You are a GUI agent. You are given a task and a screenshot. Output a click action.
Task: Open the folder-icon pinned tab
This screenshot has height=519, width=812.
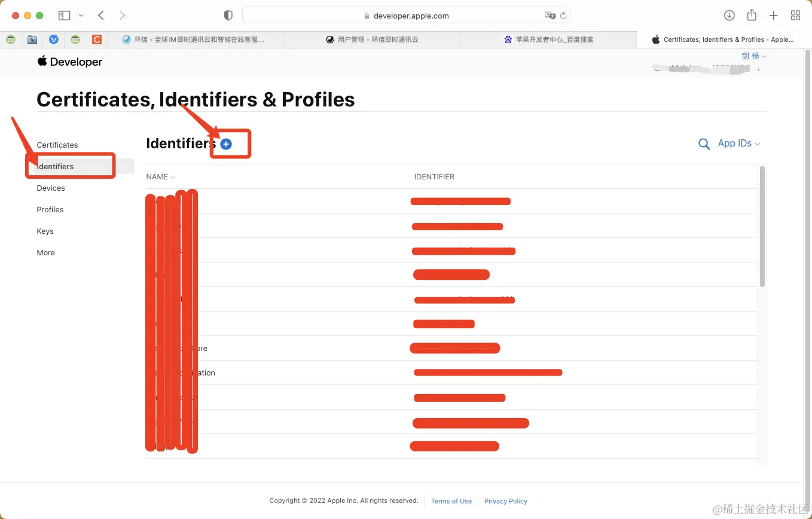tap(32, 39)
